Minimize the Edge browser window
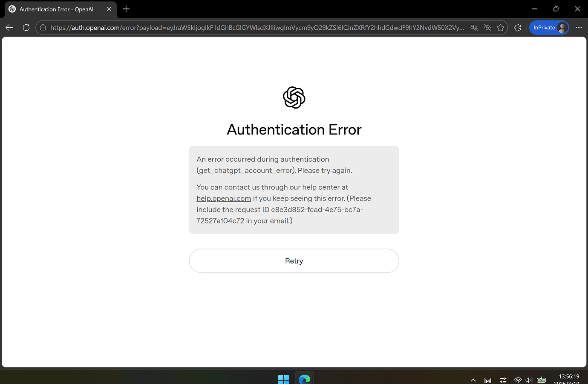This screenshot has height=384, width=588. [x=534, y=9]
